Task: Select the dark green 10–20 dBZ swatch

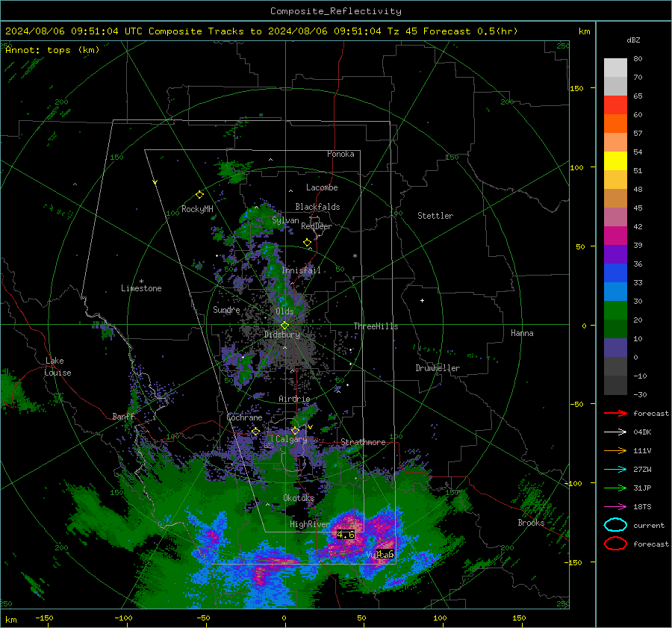Action: [615, 329]
